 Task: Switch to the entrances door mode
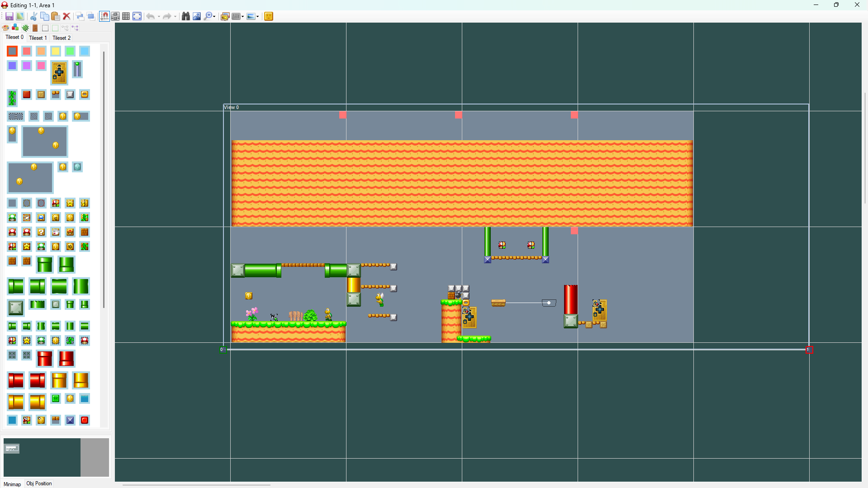pos(35,28)
